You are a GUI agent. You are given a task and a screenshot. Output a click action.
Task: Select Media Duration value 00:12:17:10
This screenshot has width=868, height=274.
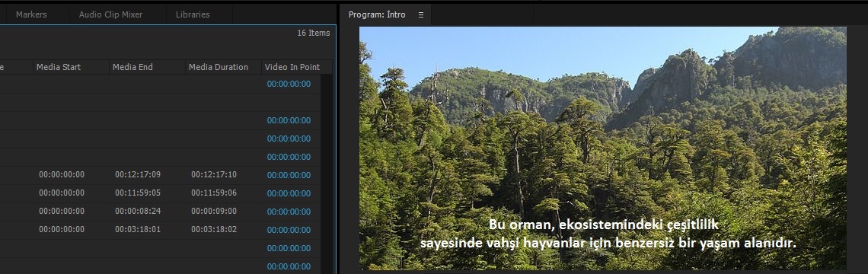[214, 174]
